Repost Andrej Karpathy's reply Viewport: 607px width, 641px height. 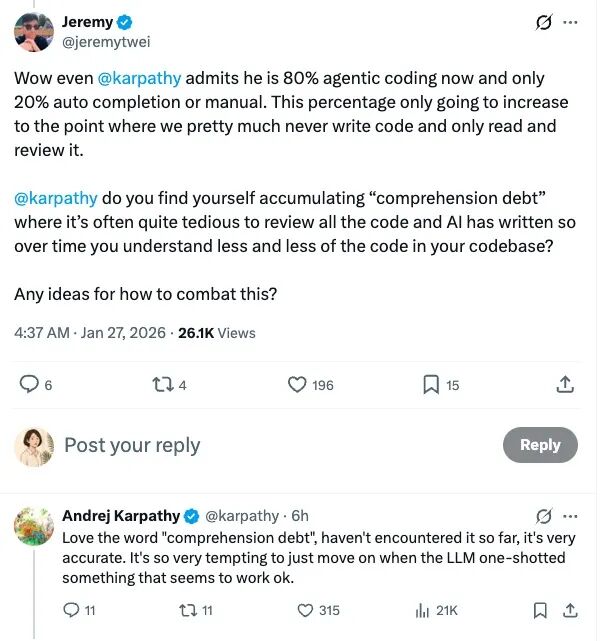coord(184,610)
